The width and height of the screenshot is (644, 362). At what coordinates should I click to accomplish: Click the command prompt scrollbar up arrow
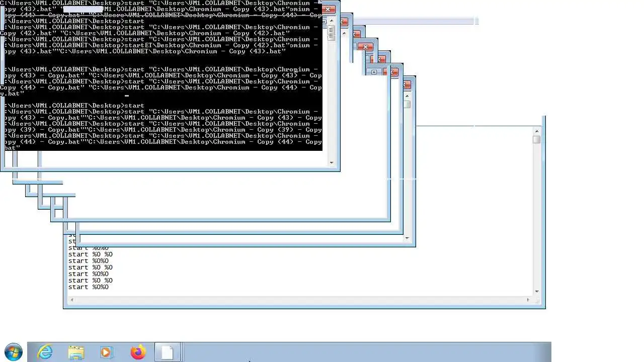click(331, 21)
